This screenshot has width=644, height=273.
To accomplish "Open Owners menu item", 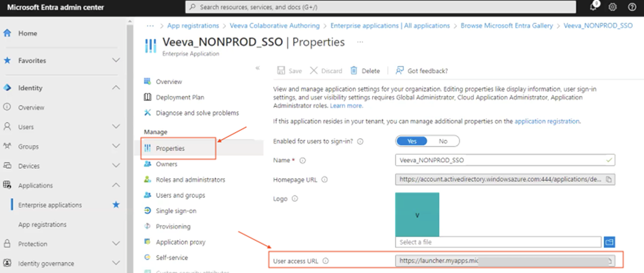I will tap(160, 164).
